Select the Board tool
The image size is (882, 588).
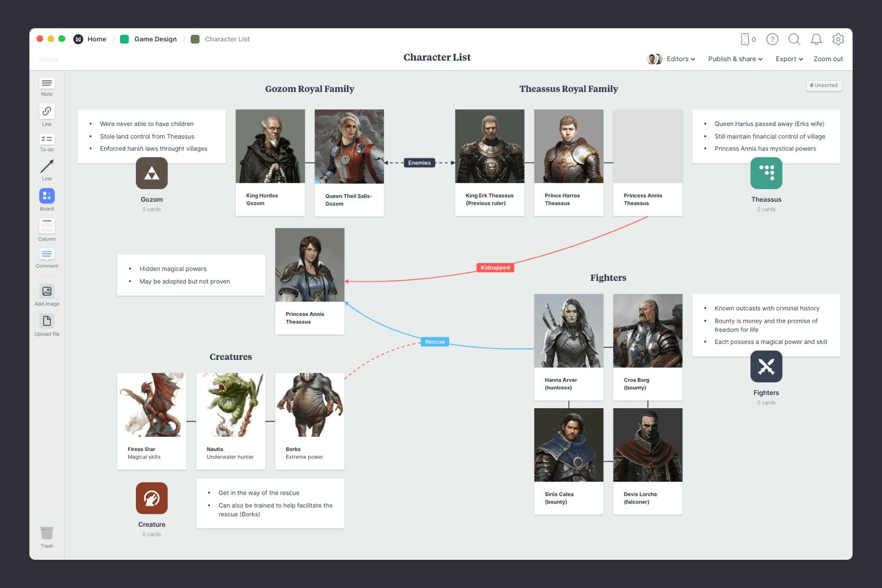coord(46,196)
